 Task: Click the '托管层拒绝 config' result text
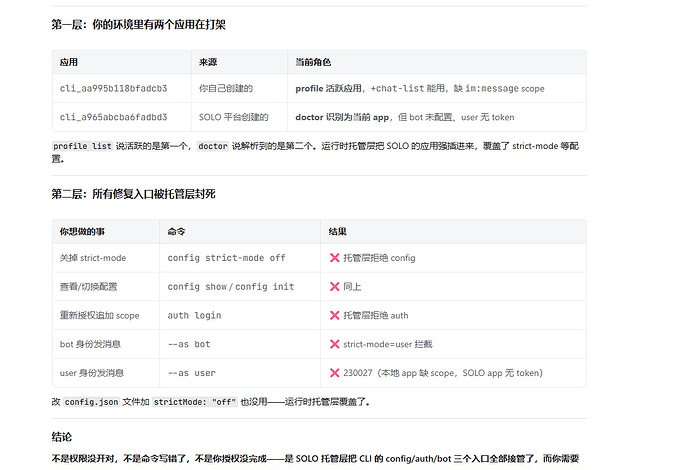[379, 258]
